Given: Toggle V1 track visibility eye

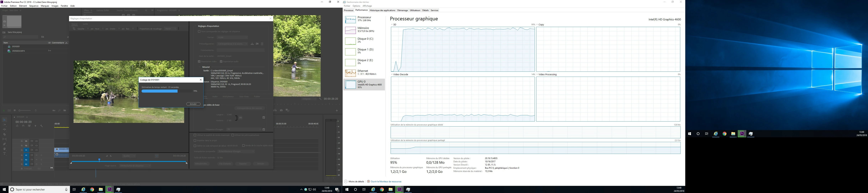Looking at the screenshot, I should click(x=36, y=150).
